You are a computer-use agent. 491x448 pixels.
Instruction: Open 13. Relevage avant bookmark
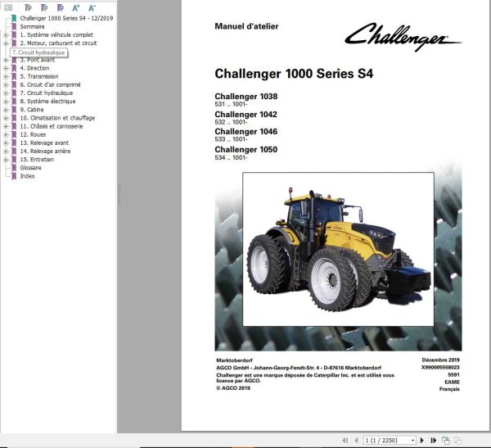click(x=44, y=143)
